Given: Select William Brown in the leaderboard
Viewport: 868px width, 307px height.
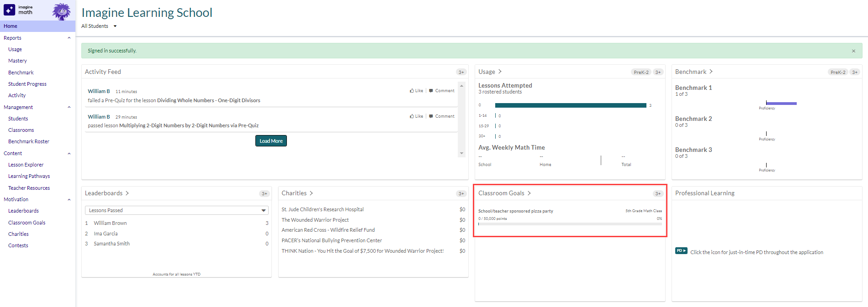Looking at the screenshot, I should [x=110, y=223].
